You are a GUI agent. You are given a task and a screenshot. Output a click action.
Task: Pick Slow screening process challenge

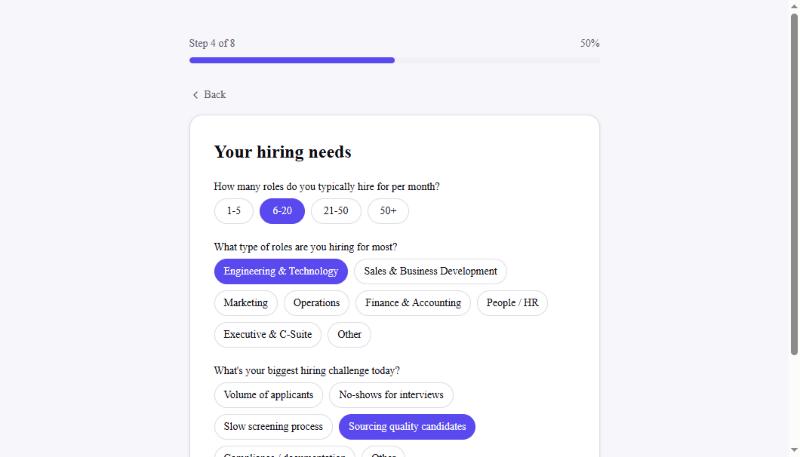pyautogui.click(x=273, y=426)
